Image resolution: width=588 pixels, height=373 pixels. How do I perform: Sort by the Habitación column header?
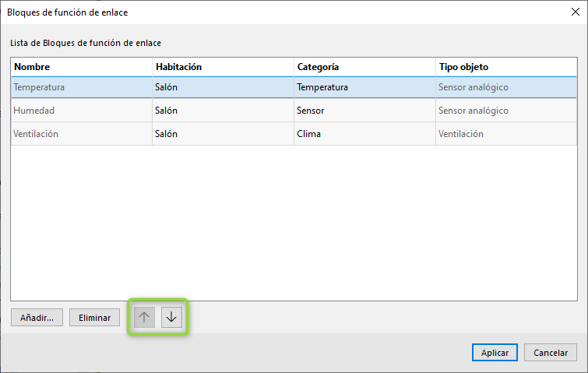tap(223, 67)
